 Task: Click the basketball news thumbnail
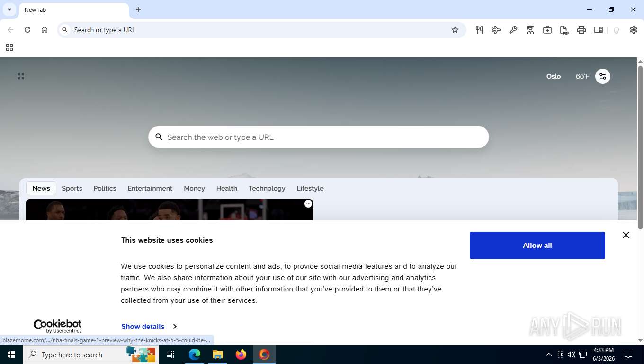coord(170,209)
